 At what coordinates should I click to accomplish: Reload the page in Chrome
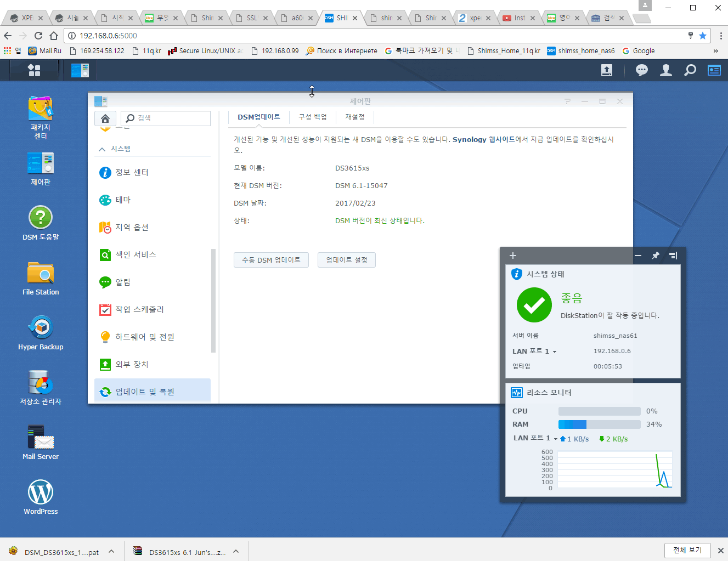(38, 36)
